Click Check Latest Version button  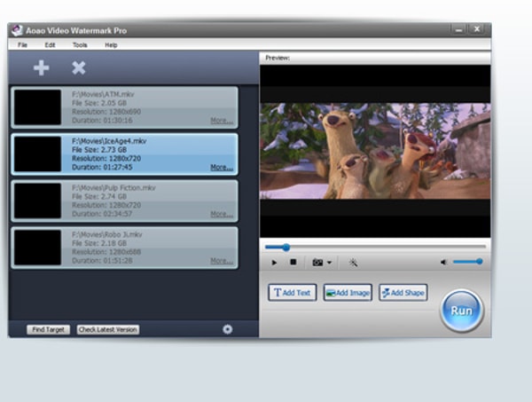point(108,330)
